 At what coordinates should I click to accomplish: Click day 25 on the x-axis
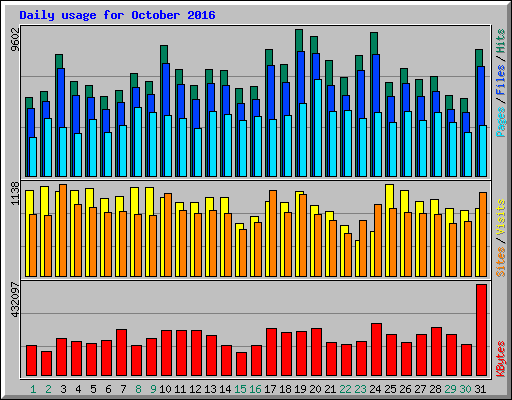390,389
